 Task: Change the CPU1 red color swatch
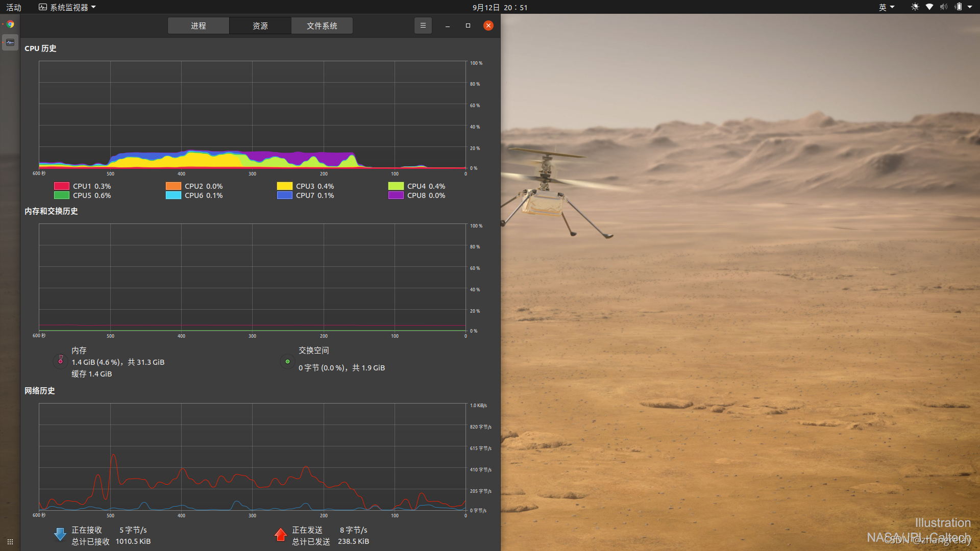[62, 186]
